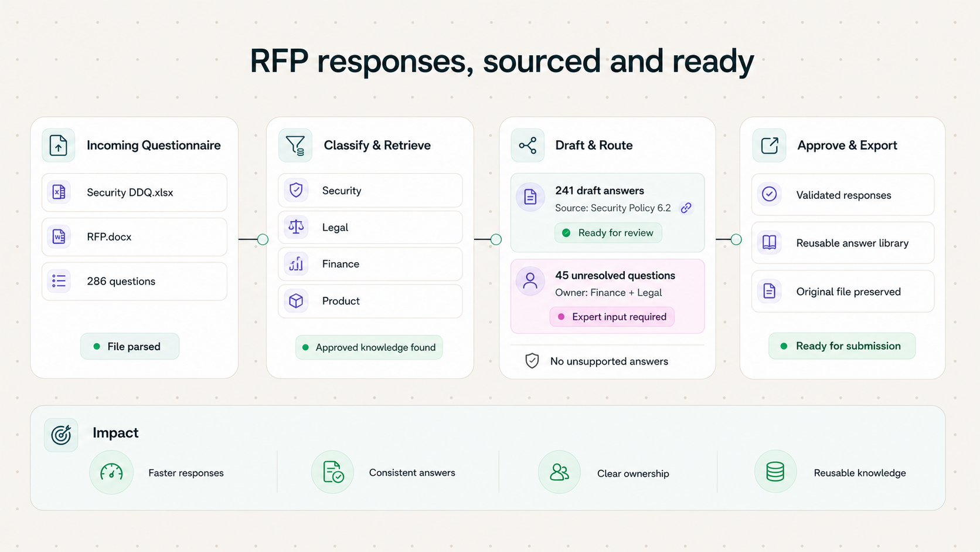980x552 pixels.
Task: Click the Consistent answers label
Action: coord(412,472)
